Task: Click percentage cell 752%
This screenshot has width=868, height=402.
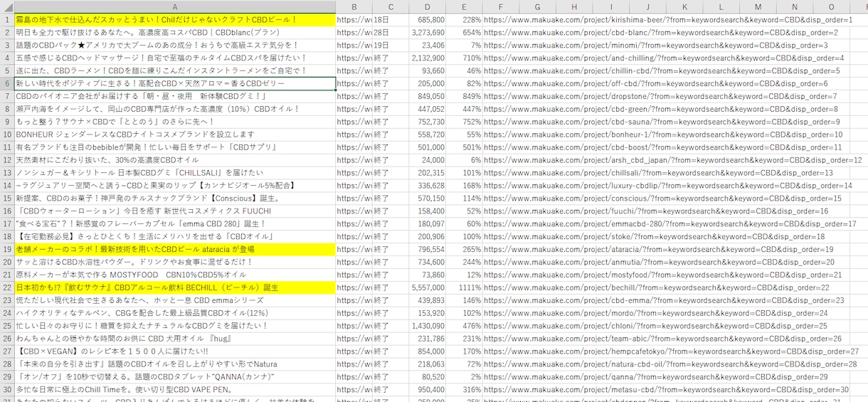Action: tap(465, 122)
